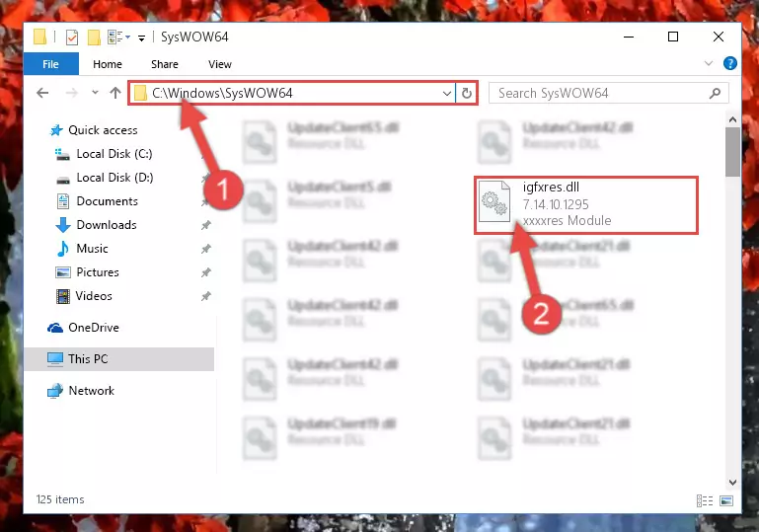
Task: Open Local Disk (D:) in sidebar
Action: point(114,178)
